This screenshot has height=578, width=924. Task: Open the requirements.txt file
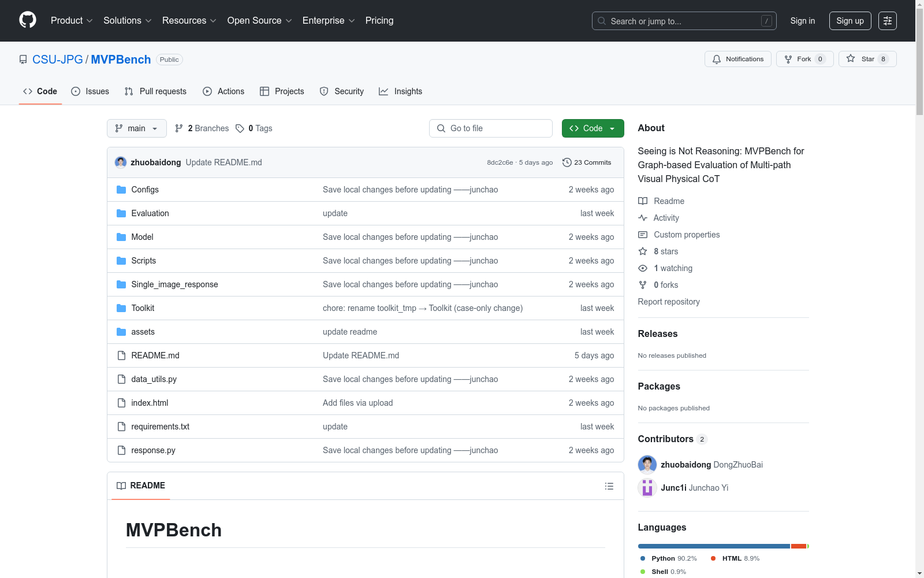[160, 427]
